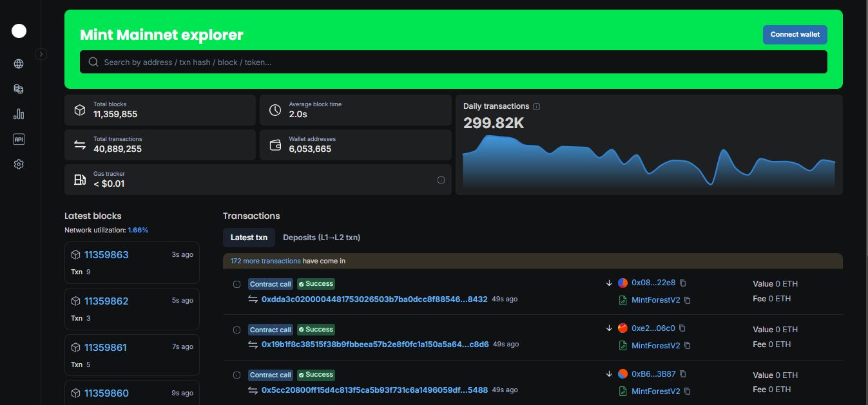Click the Daily transactions chart area
Viewport: 868px width, 405px height.
pyautogui.click(x=648, y=164)
